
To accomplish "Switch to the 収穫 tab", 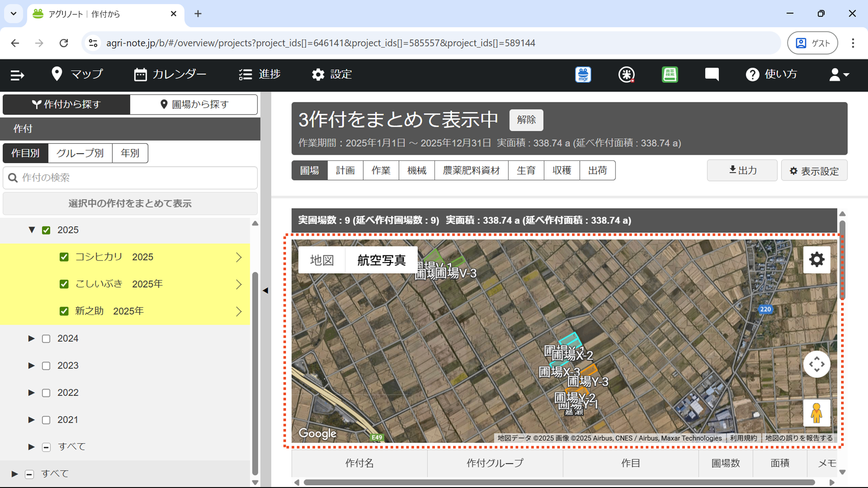I will click(562, 170).
